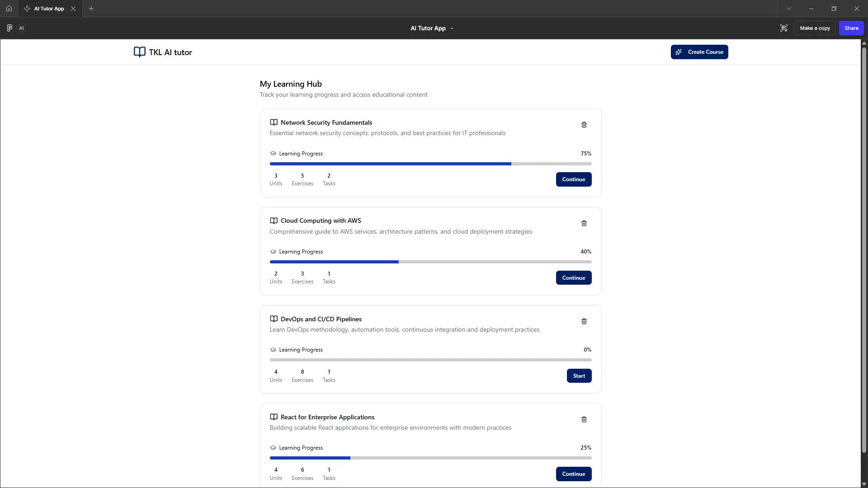
Task: Remove the Cloud Computing with AWS course
Action: [584, 223]
